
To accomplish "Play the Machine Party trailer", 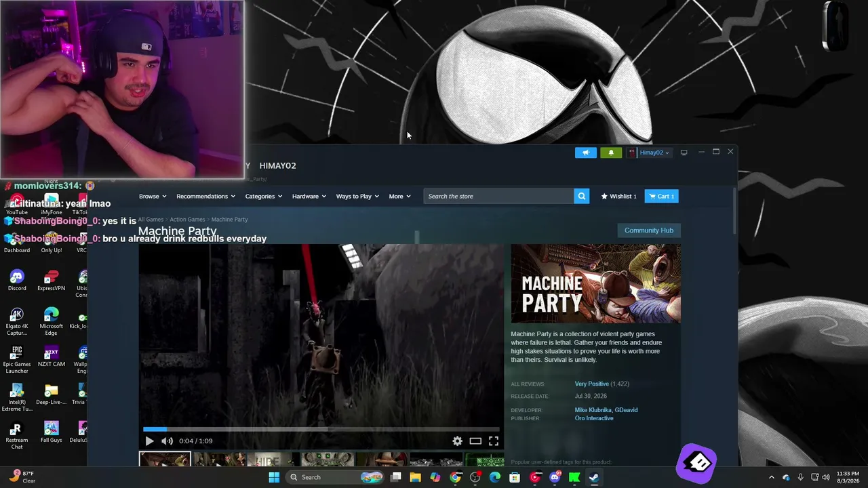I will click(149, 441).
